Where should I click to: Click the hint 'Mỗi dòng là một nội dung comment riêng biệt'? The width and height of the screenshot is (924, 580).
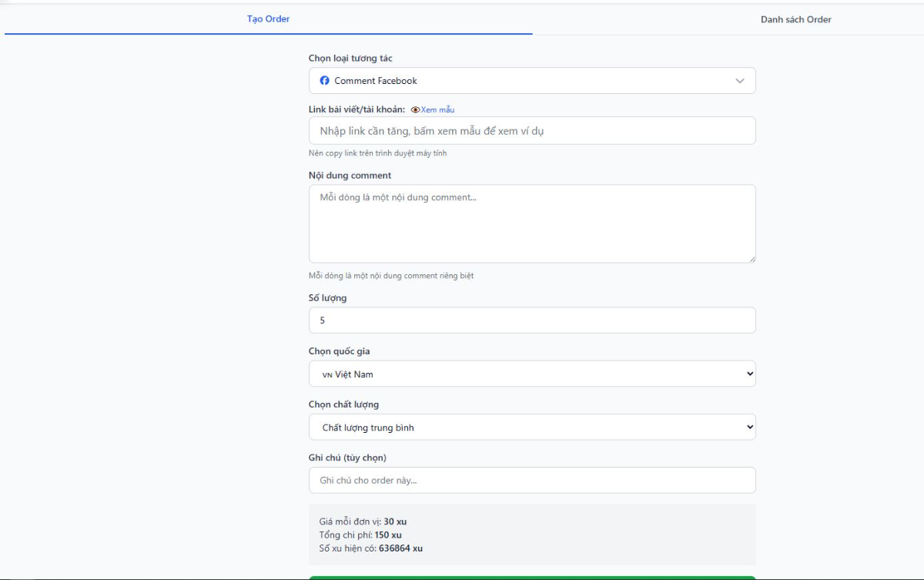(391, 276)
